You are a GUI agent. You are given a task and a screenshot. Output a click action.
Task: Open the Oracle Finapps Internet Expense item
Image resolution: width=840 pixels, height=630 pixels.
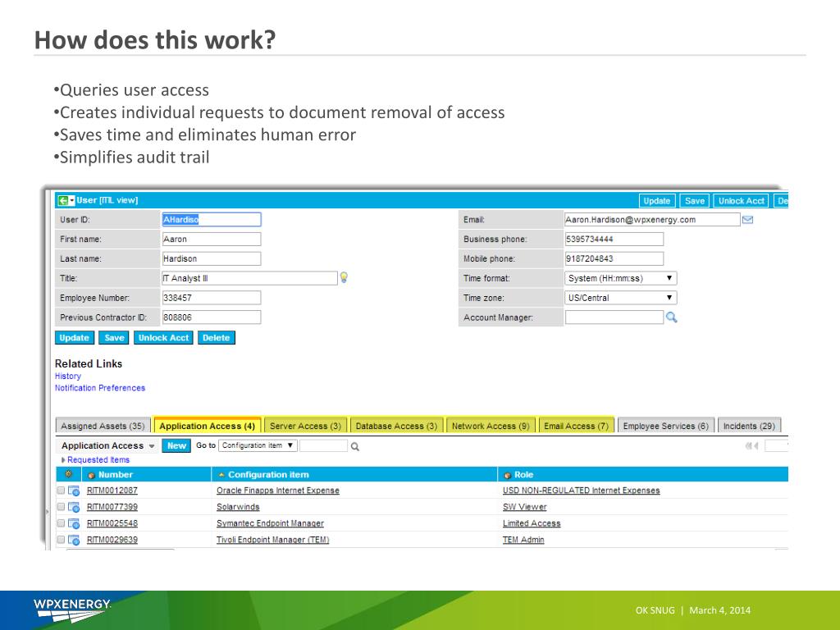point(277,491)
